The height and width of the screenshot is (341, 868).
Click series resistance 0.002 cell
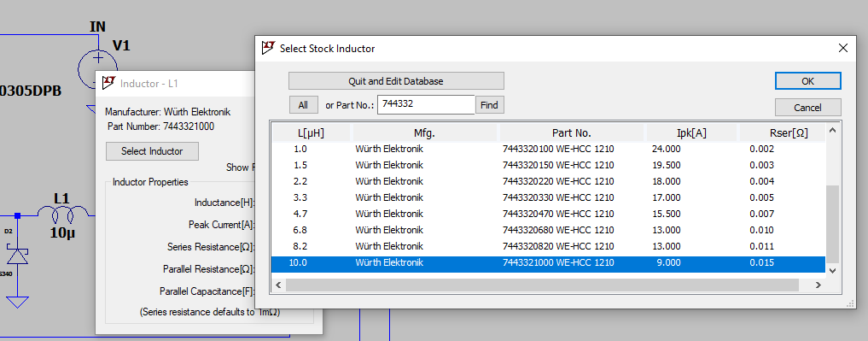(x=761, y=150)
